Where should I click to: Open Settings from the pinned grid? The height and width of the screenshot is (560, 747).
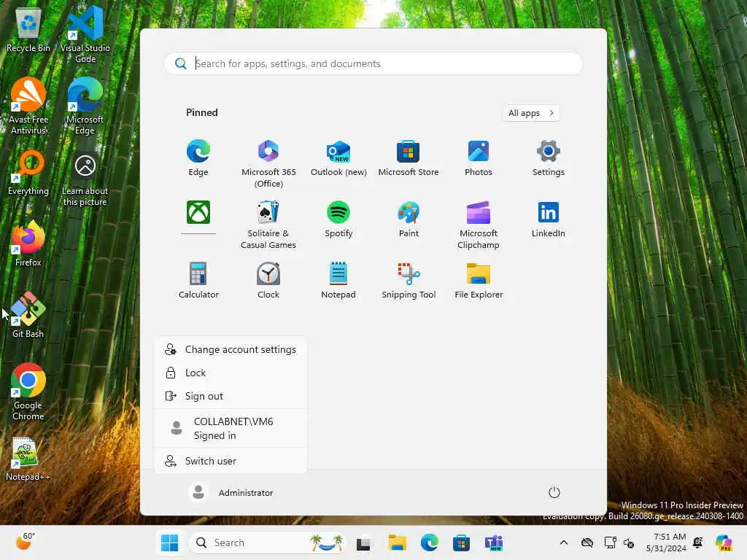(549, 159)
